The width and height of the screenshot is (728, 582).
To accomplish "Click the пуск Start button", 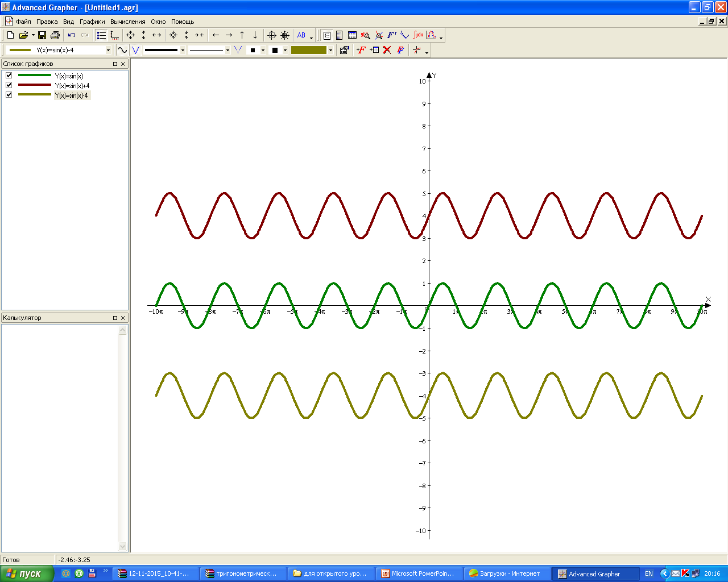I will (x=27, y=573).
